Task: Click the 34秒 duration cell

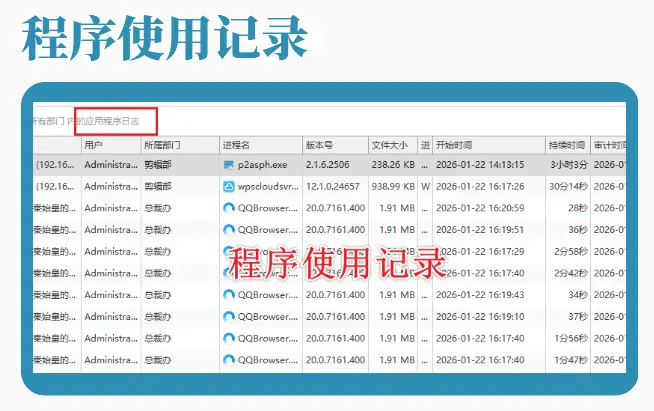Action: (x=578, y=295)
